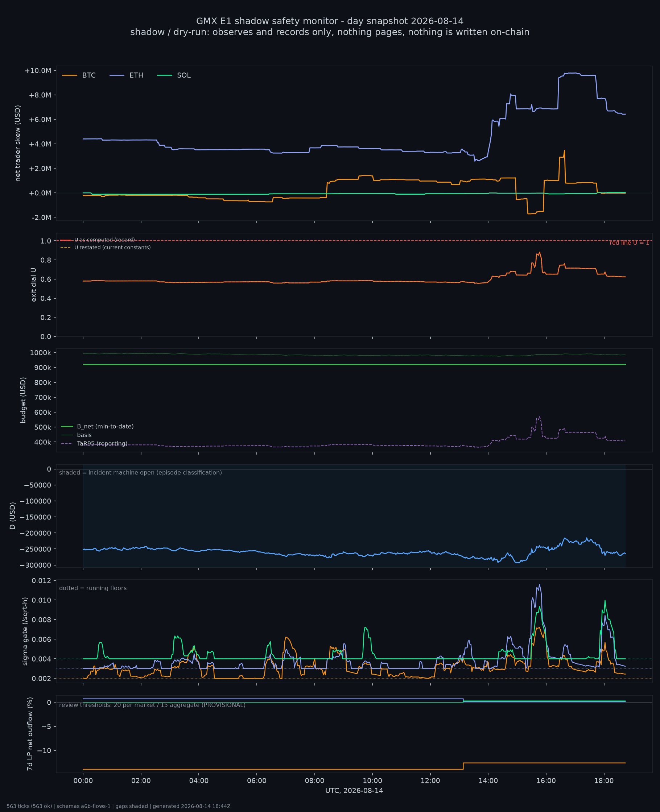
Task: Click the '0.8' exit dial tick label
Action: click(x=46, y=260)
